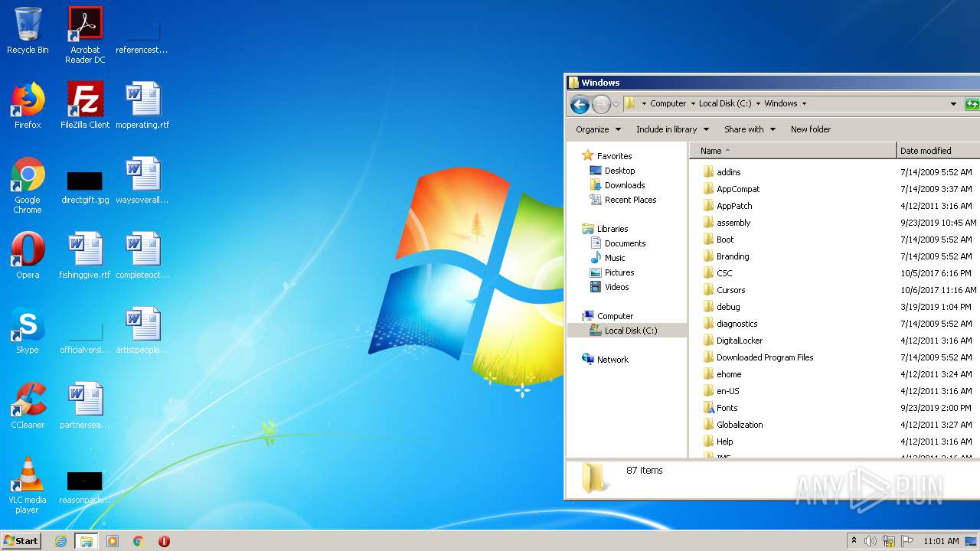The width and height of the screenshot is (980, 551).
Task: Select the waysoverall... document icon
Action: pyautogui.click(x=142, y=181)
